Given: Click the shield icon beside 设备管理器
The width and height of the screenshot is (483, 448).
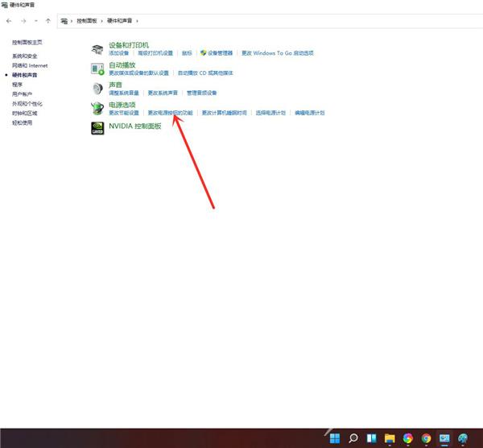Looking at the screenshot, I should pyautogui.click(x=204, y=53).
